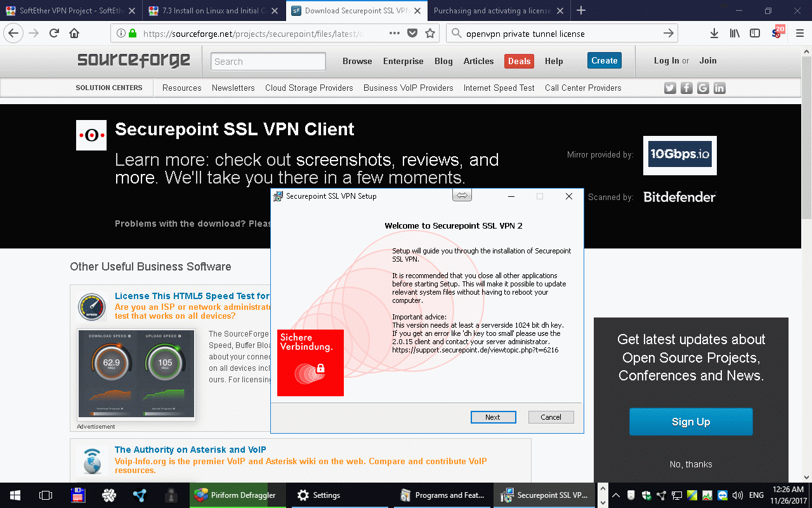Viewport: 812px width, 508px height.
Task: Visit SourceForge's Twitter page icon
Action: pyautogui.click(x=670, y=88)
